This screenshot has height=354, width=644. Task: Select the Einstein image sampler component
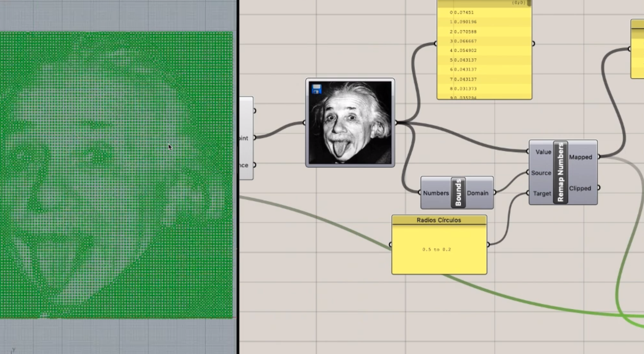coord(350,123)
